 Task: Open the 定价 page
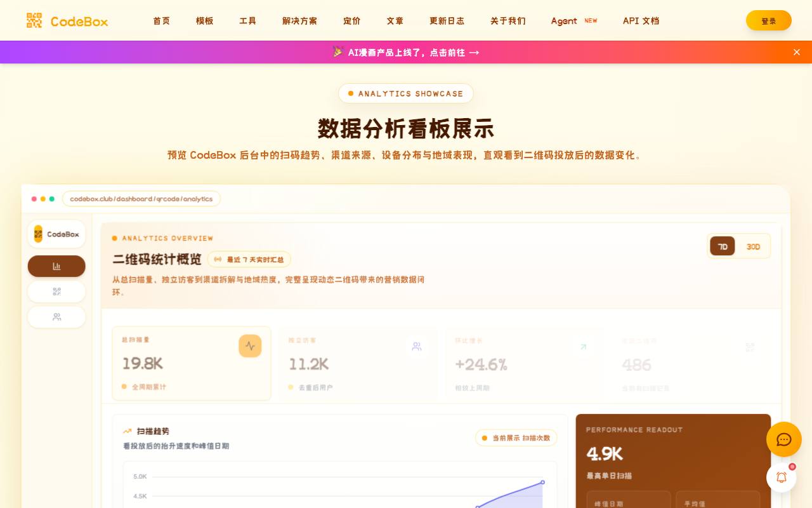pos(352,20)
